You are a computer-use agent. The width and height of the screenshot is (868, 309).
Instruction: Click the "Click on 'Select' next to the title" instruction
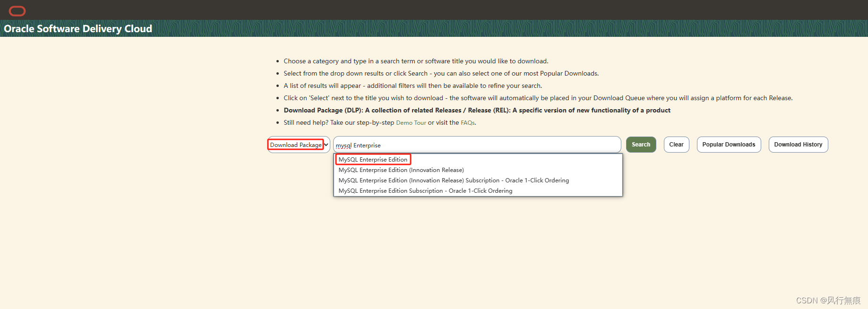pos(538,98)
